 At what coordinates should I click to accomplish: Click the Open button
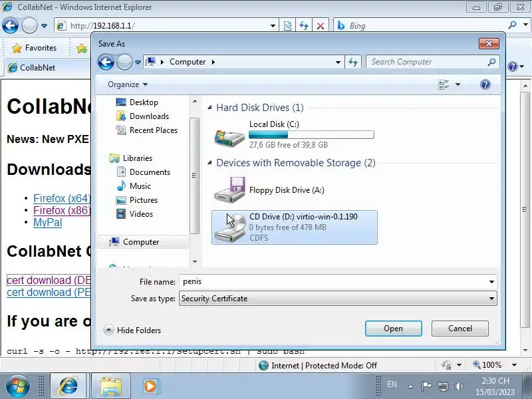[x=393, y=329]
